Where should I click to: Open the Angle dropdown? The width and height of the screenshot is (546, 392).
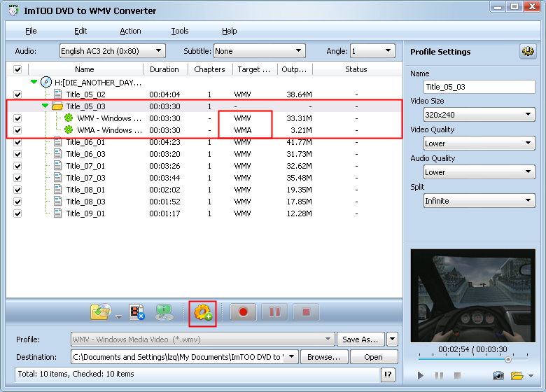pyautogui.click(x=372, y=51)
